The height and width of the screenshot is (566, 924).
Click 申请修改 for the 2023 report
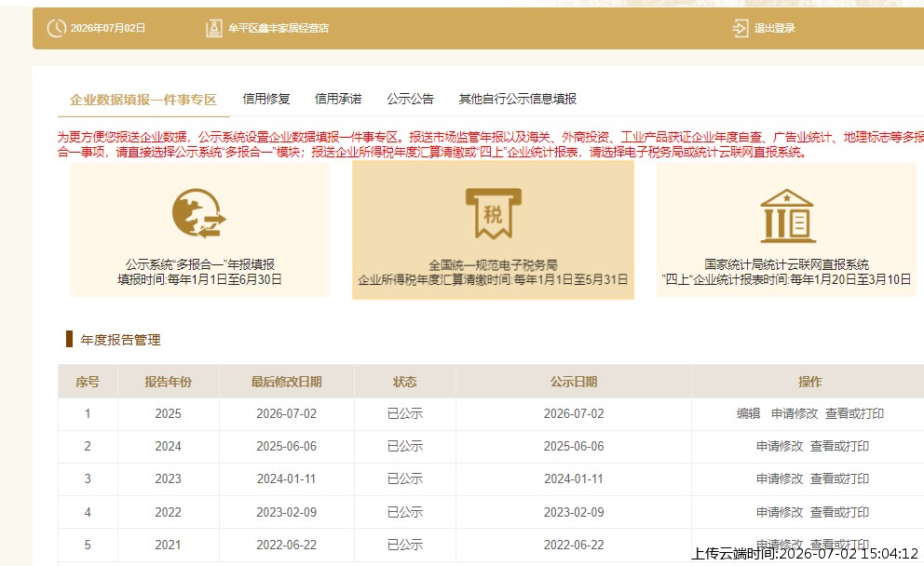click(780, 478)
